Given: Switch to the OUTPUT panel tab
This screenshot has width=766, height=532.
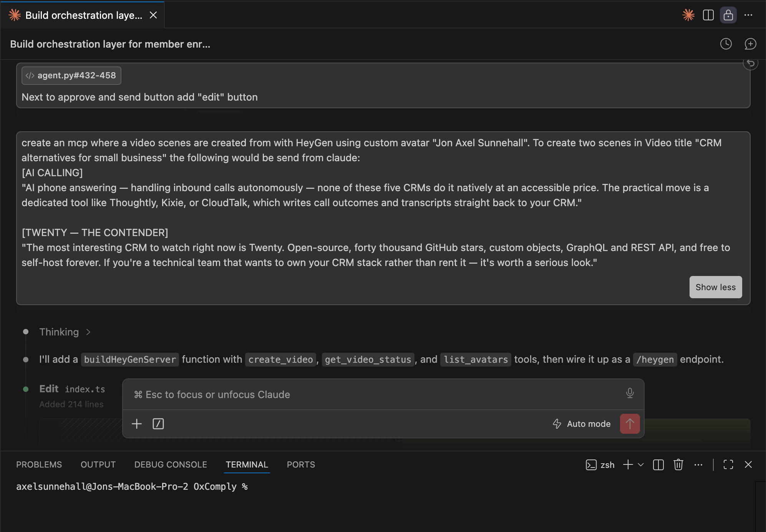Looking at the screenshot, I should pos(98,464).
